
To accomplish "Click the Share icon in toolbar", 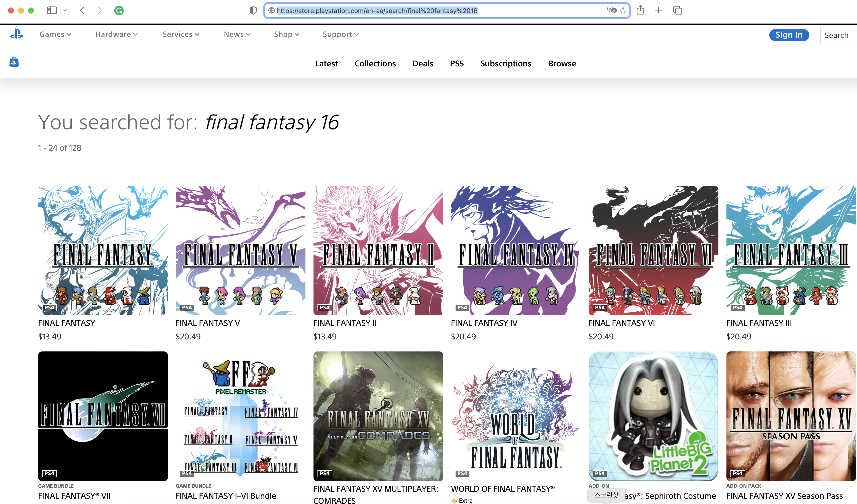I will pos(640,10).
